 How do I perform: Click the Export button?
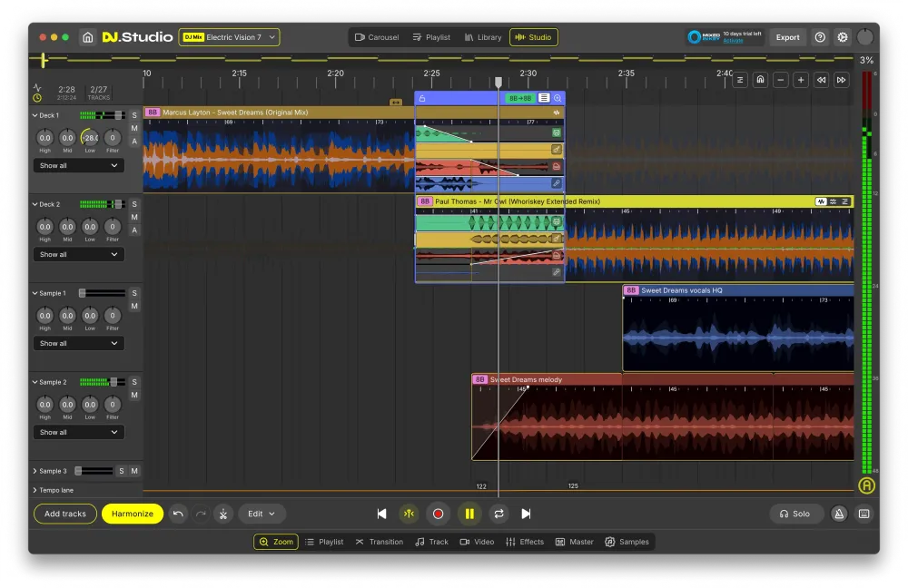click(787, 37)
